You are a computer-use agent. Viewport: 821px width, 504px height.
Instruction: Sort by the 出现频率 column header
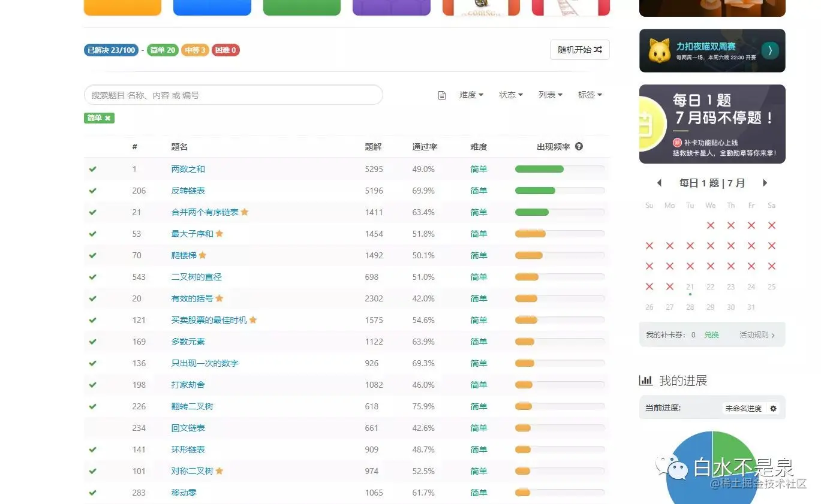coord(554,147)
